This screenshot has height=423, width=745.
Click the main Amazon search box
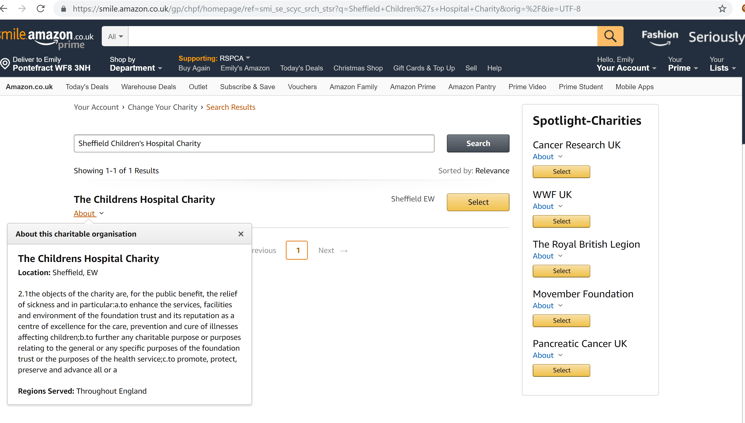(363, 36)
